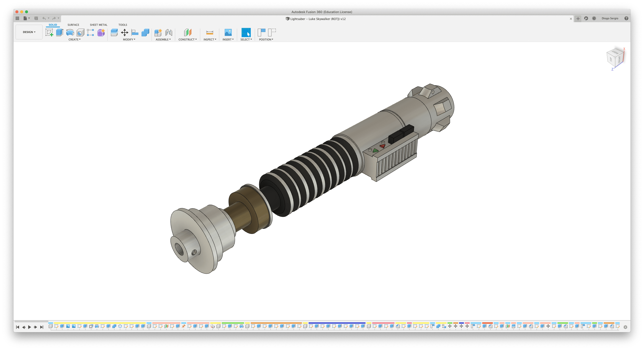The image size is (644, 350).
Task: Close the Lightsaber document tab
Action: [x=571, y=19]
